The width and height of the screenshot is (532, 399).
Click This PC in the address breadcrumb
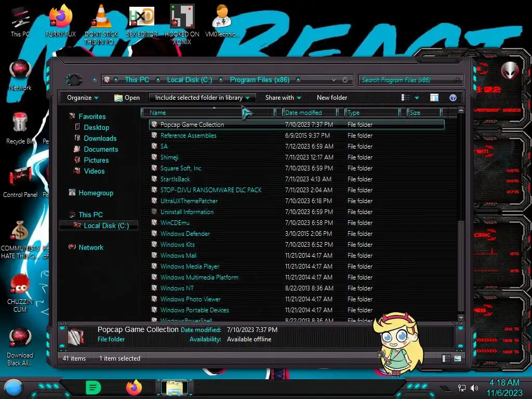137,79
